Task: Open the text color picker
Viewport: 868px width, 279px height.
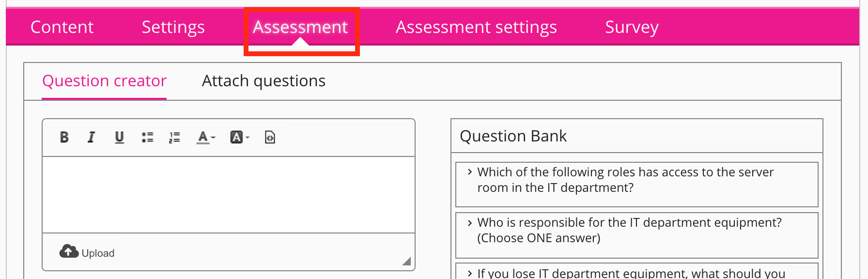Action: click(x=205, y=138)
